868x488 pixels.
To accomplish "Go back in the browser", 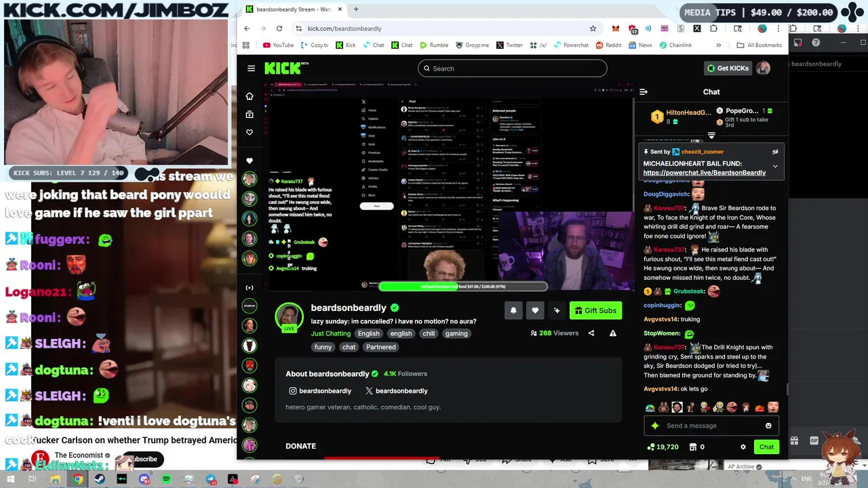I will click(x=247, y=28).
